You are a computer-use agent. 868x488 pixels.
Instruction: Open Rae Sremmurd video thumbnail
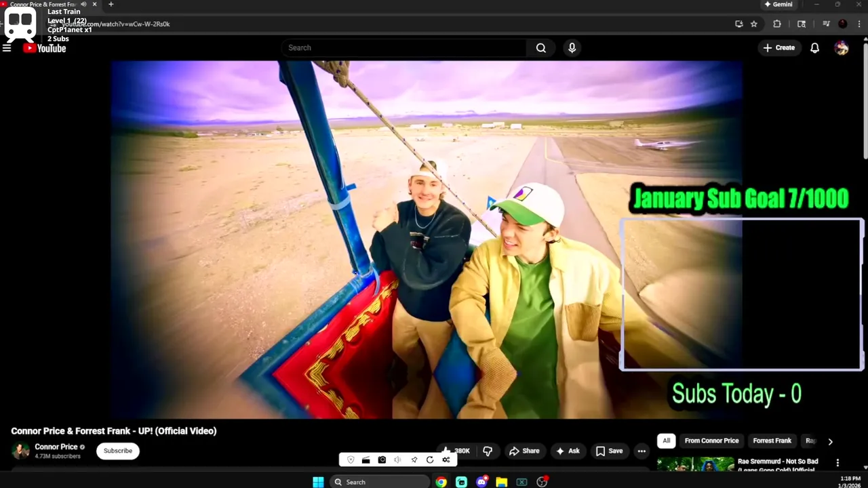[695, 464]
